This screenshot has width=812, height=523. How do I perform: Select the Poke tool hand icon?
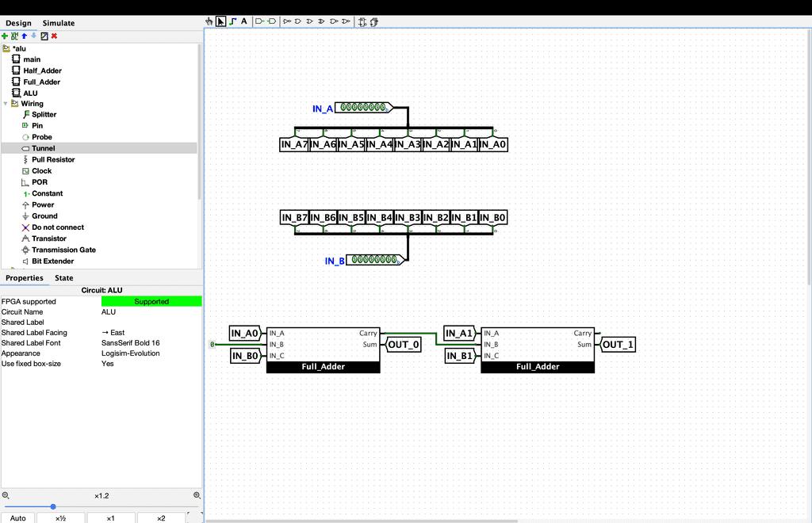(209, 21)
